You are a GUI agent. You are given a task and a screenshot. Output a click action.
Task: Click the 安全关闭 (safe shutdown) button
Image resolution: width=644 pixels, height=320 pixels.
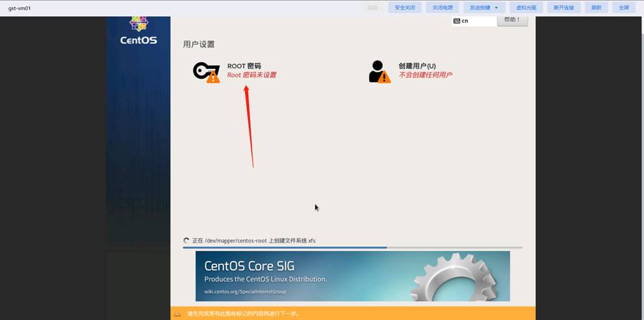tap(405, 8)
